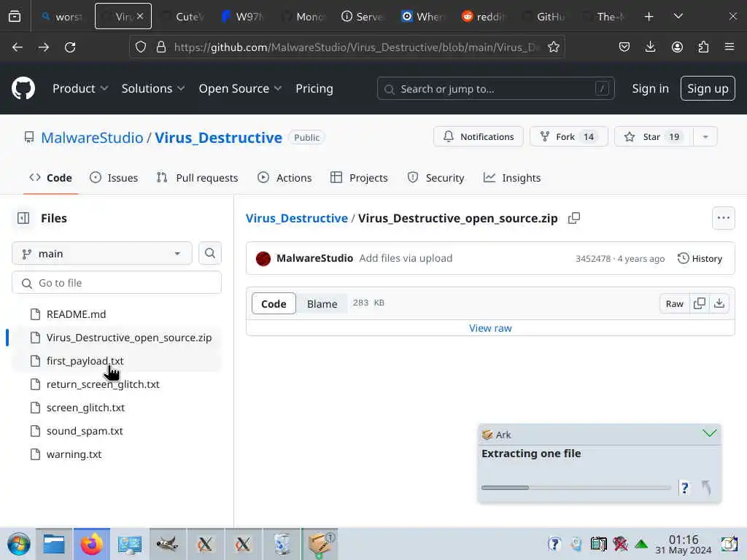Screen dimensions: 747x560
Task: Open the Insights tab
Action: [x=512, y=178]
